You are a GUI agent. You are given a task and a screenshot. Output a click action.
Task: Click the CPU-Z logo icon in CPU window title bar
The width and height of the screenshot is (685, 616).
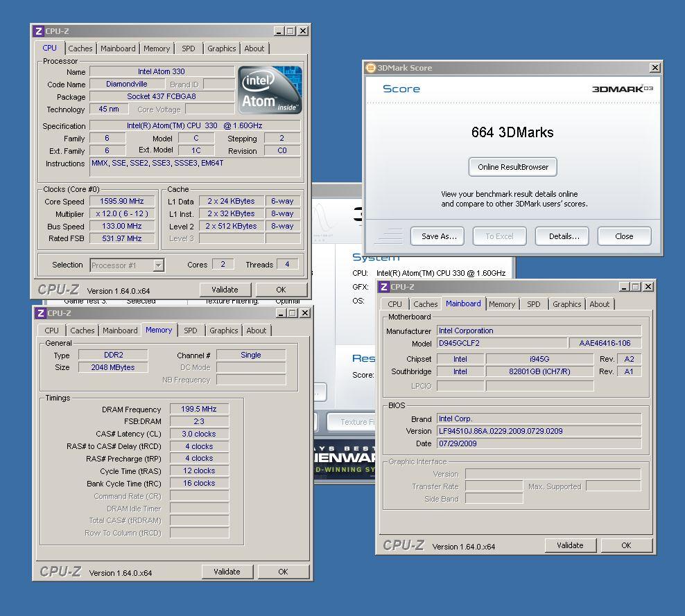tap(38, 31)
